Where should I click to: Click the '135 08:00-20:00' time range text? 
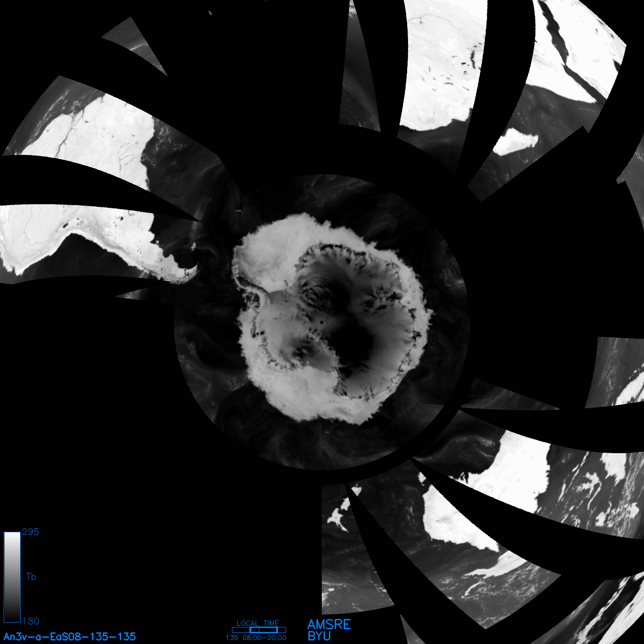tap(256, 638)
